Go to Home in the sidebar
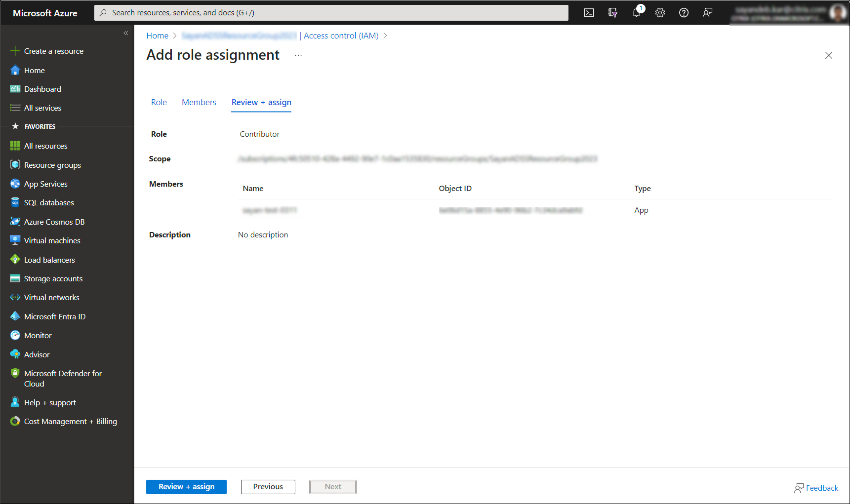Screen dimensions: 850x504 [x=27, y=70]
